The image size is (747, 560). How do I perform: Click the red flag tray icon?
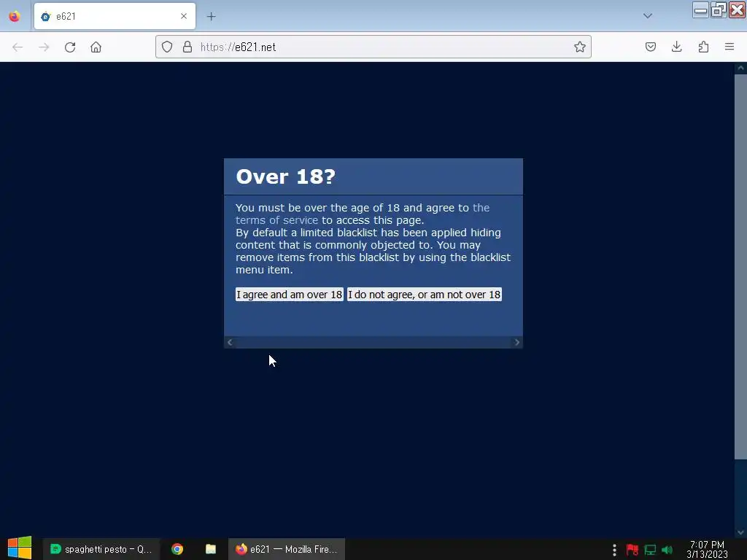click(632, 550)
